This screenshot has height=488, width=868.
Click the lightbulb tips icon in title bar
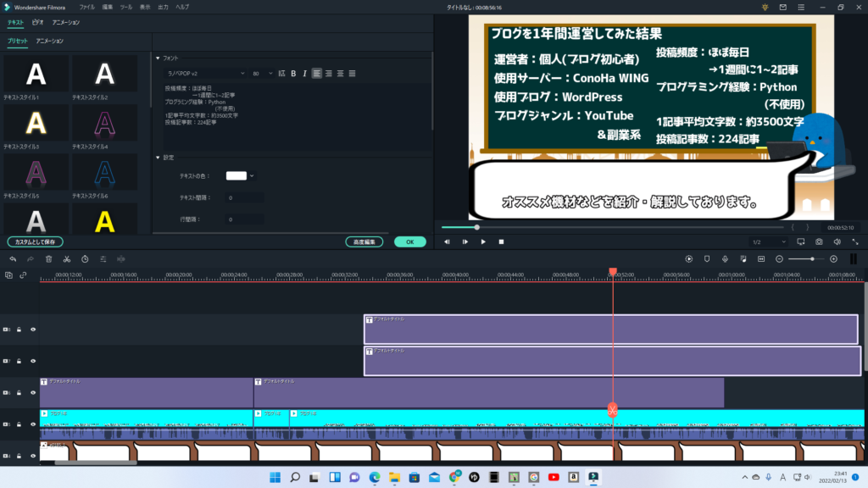click(x=765, y=7)
